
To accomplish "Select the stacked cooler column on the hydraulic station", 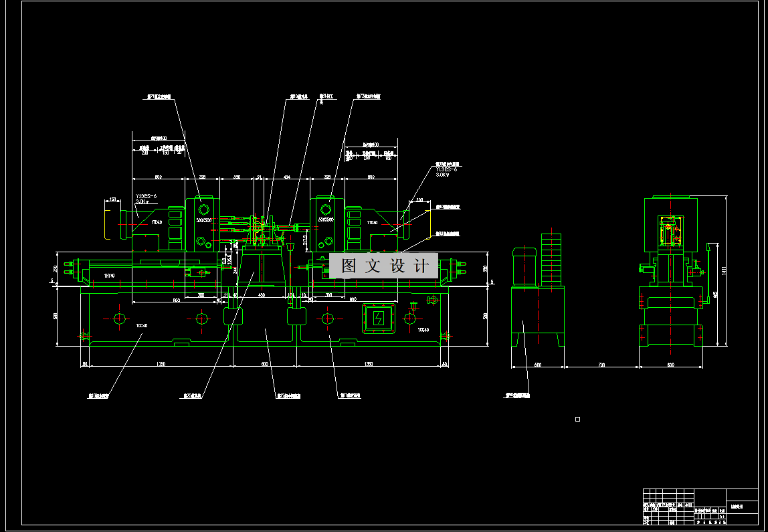I will pyautogui.click(x=551, y=260).
